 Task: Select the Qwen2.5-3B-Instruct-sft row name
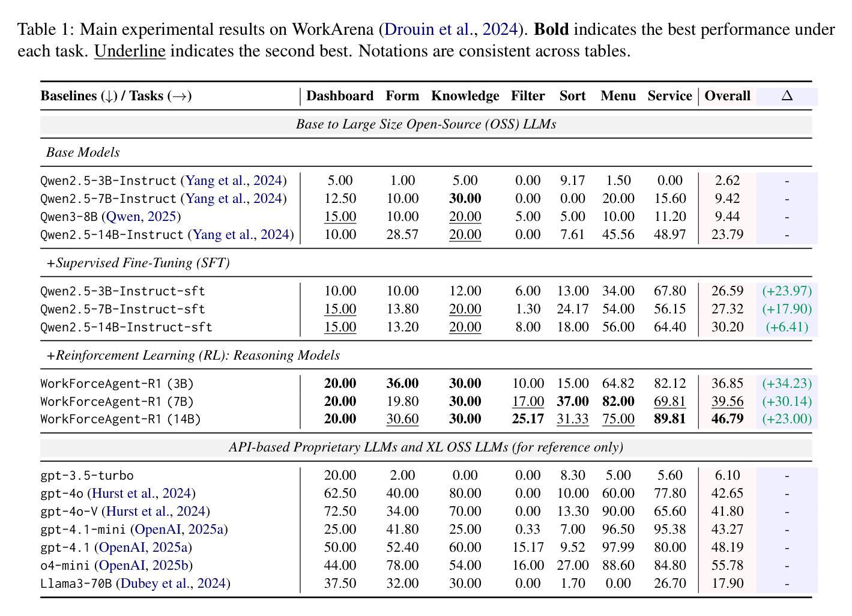coord(122,291)
